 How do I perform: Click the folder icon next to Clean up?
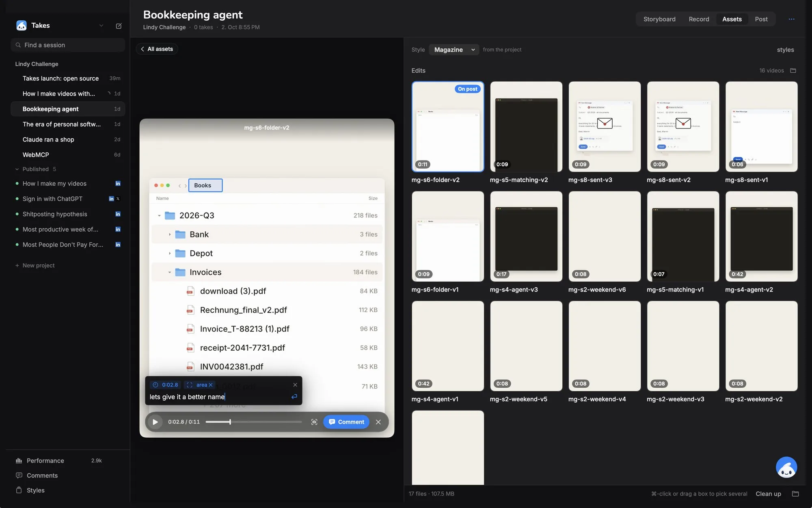(x=795, y=494)
